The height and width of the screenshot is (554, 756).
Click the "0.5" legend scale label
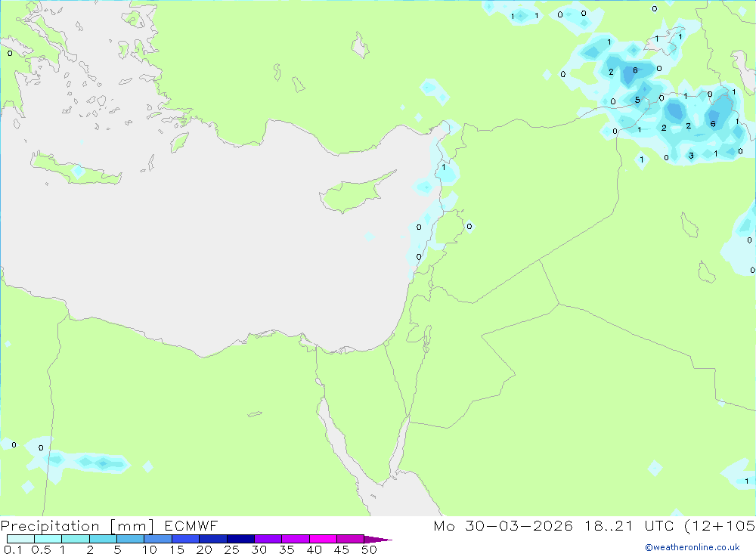point(42,549)
